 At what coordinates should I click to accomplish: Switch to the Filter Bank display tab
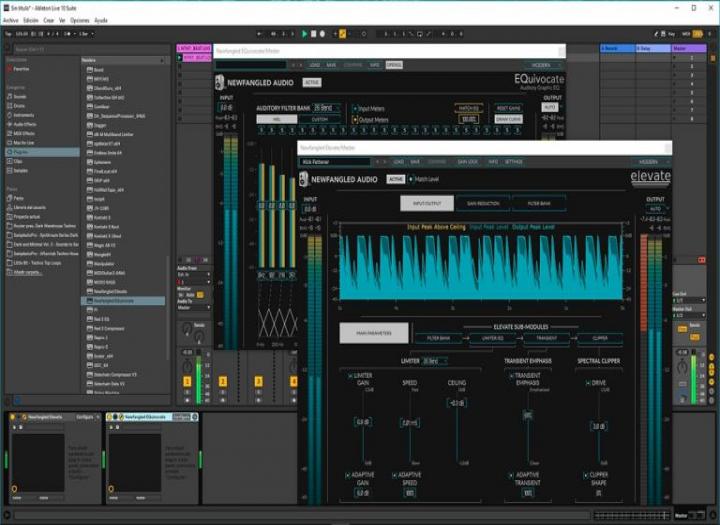(x=539, y=203)
